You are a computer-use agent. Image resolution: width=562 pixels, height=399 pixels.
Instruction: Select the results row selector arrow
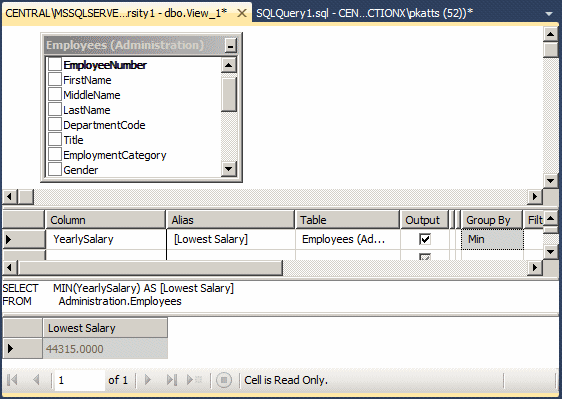pos(22,349)
